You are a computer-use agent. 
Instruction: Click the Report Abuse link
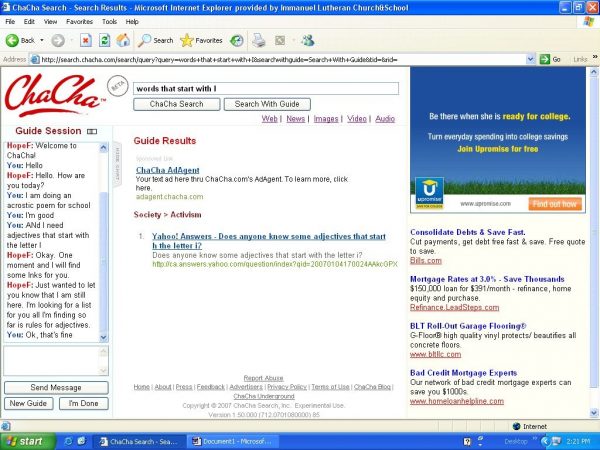point(263,378)
